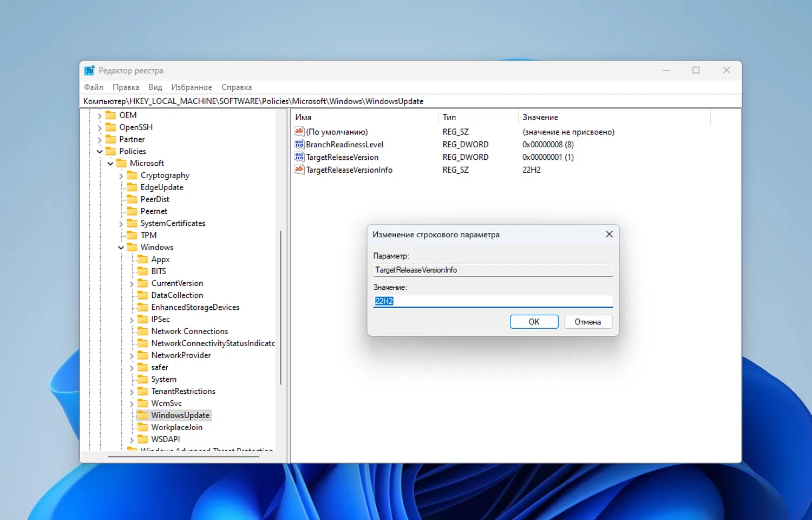Select the Network Connections key
Image resolution: width=812 pixels, height=520 pixels.
189,331
